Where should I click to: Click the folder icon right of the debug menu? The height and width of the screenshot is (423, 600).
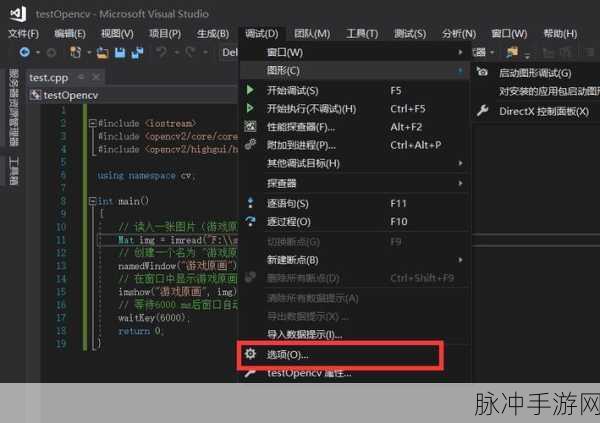coord(512,52)
